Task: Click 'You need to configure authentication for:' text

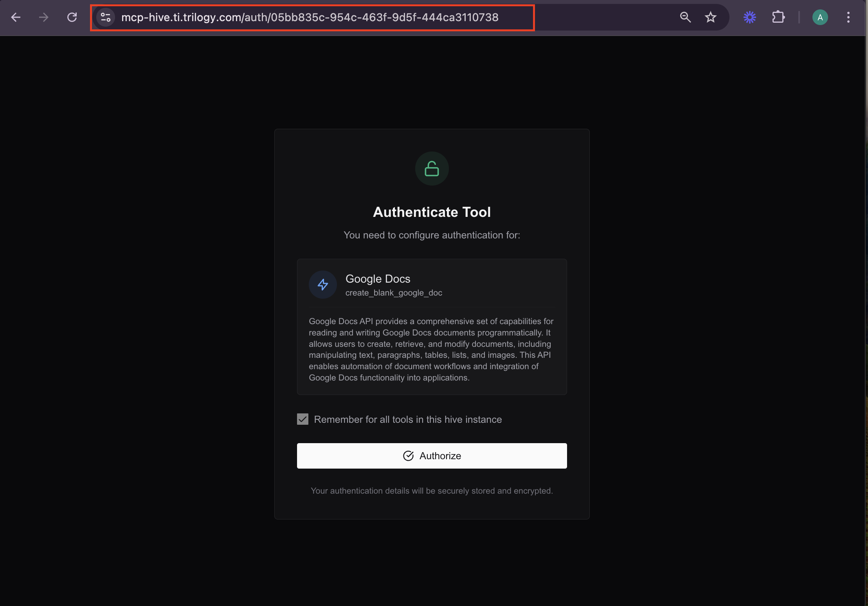Action: coord(432,235)
